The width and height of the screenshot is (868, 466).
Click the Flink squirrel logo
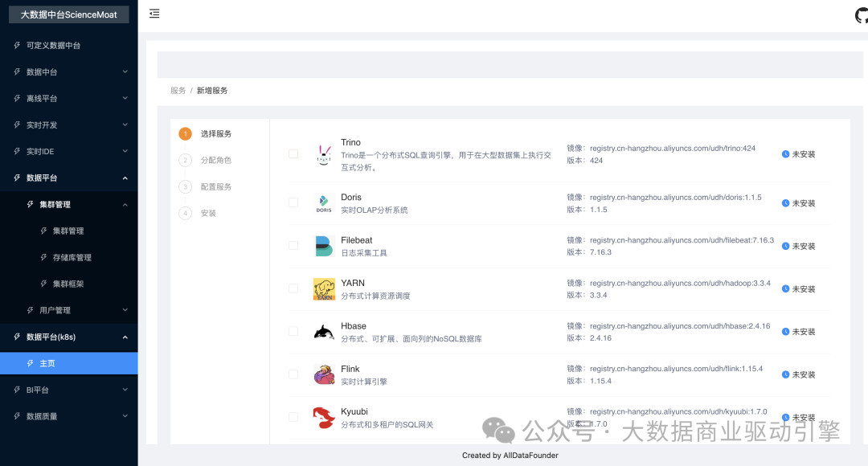[323, 374]
